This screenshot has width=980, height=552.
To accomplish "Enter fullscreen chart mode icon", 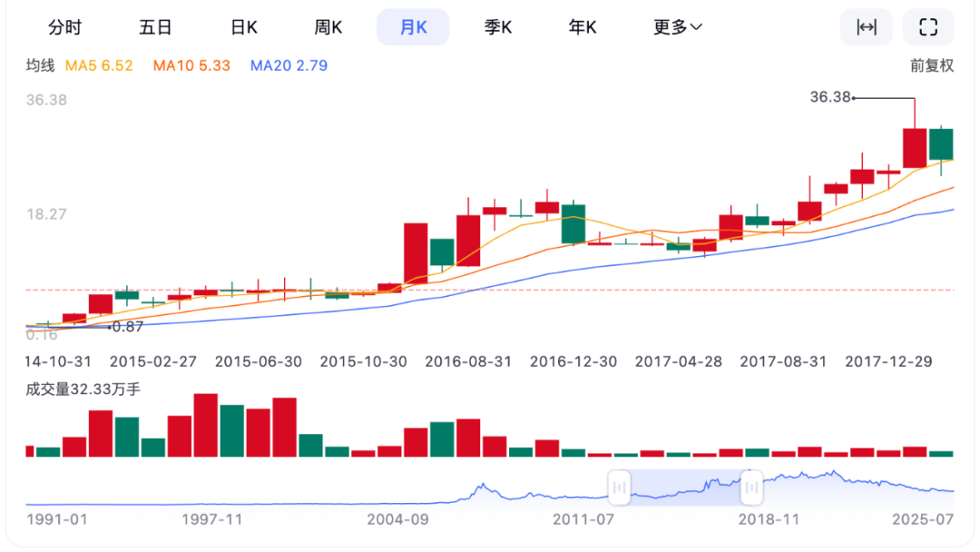I will coord(928,27).
